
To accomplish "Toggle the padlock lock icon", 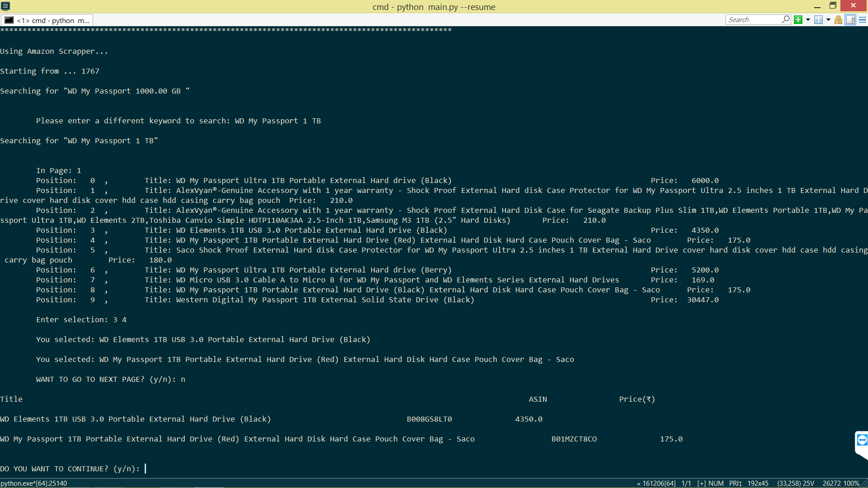I will pos(838,20).
